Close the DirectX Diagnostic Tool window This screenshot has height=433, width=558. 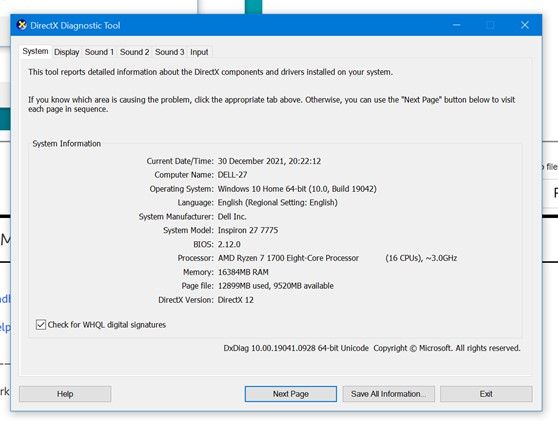click(525, 25)
